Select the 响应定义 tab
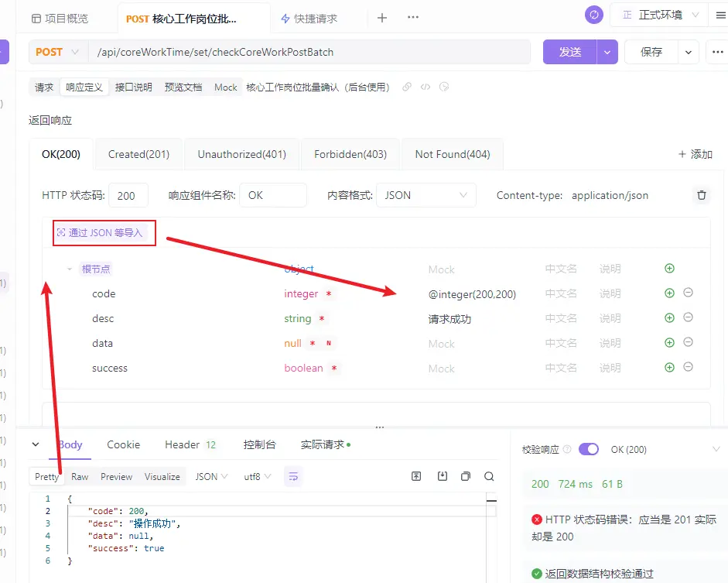The width and height of the screenshot is (728, 583). pyautogui.click(x=84, y=87)
